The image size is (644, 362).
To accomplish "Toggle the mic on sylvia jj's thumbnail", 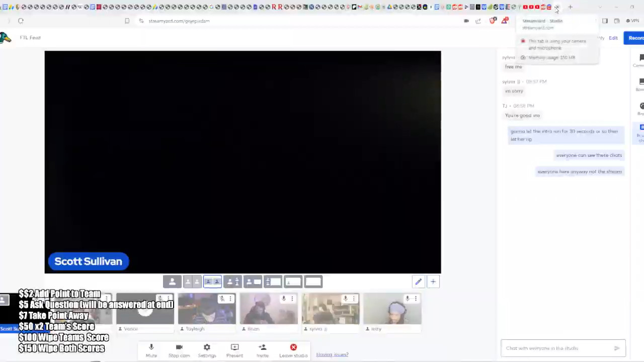I will [x=346, y=299].
